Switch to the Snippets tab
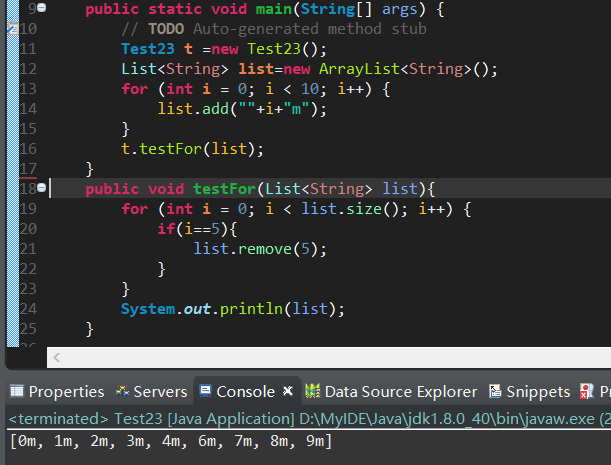Viewport: 611px width, 465px height. pyautogui.click(x=530, y=391)
